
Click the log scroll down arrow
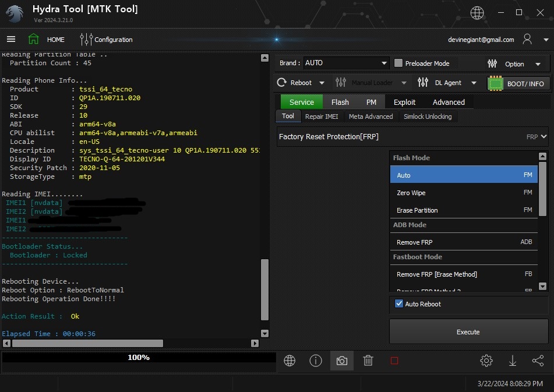click(264, 333)
